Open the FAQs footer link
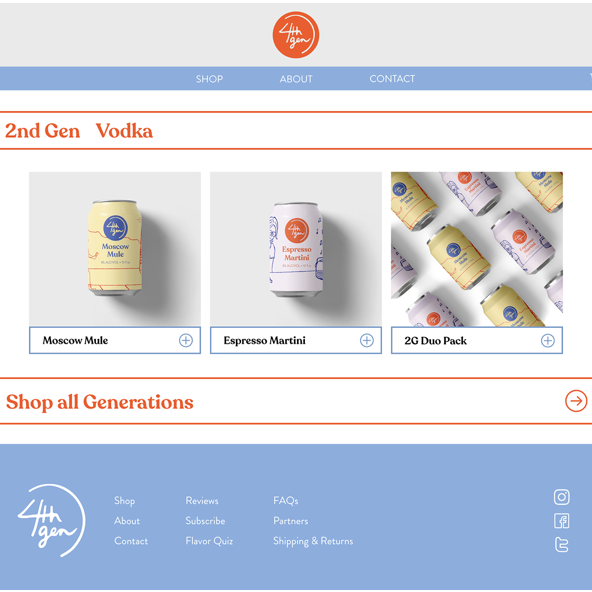 click(x=285, y=501)
